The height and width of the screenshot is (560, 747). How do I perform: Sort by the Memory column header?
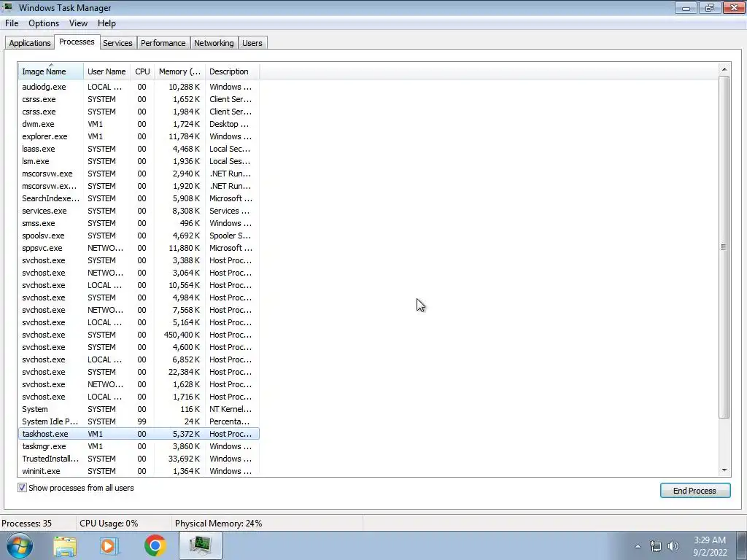tap(179, 71)
